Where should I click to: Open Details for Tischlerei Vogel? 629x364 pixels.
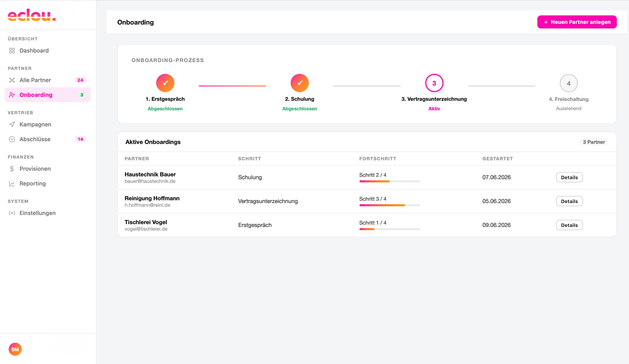pyautogui.click(x=569, y=225)
